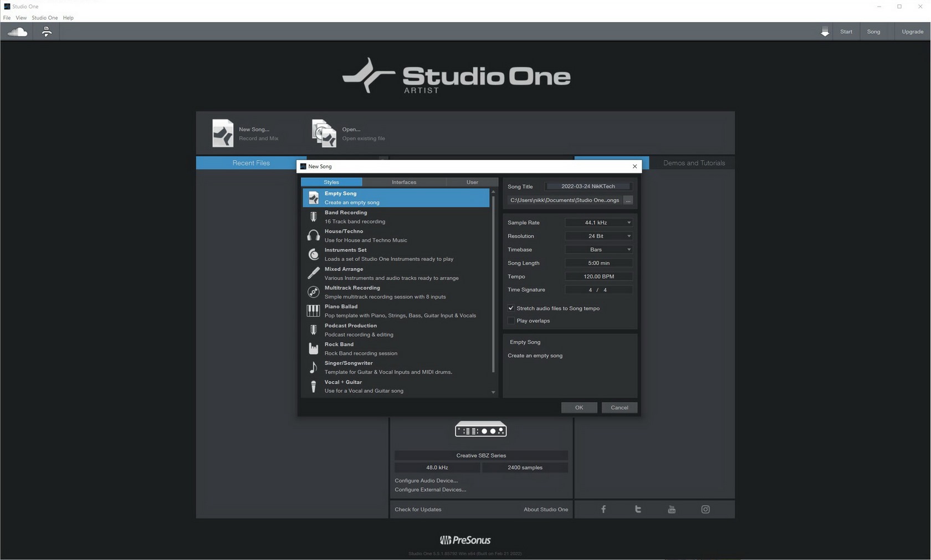Open the File menu
This screenshot has height=560, width=931.
pyautogui.click(x=7, y=18)
